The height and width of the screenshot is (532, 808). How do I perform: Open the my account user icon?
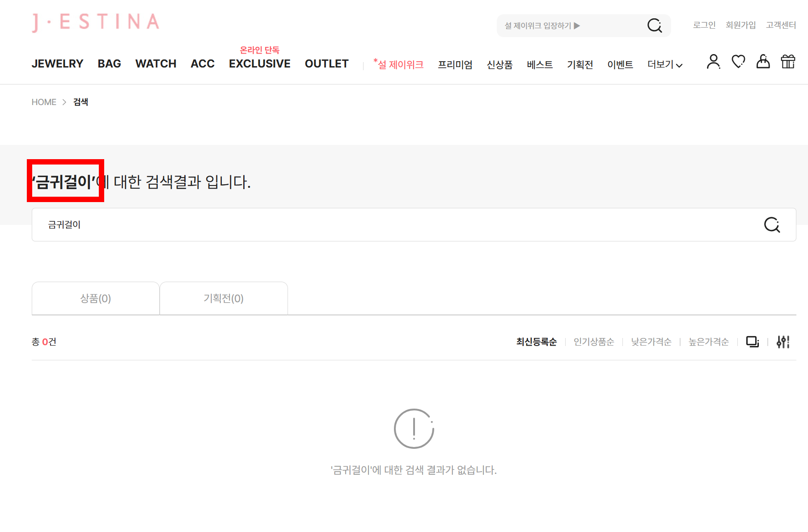tap(713, 62)
